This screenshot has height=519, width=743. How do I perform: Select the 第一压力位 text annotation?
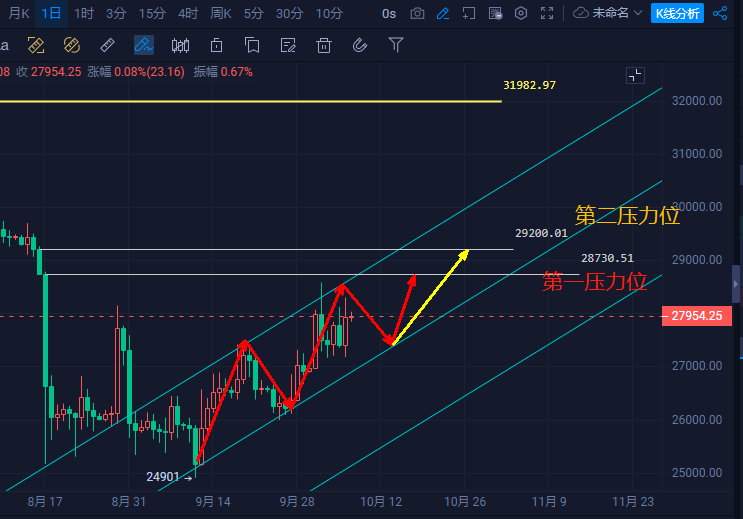[x=595, y=282]
